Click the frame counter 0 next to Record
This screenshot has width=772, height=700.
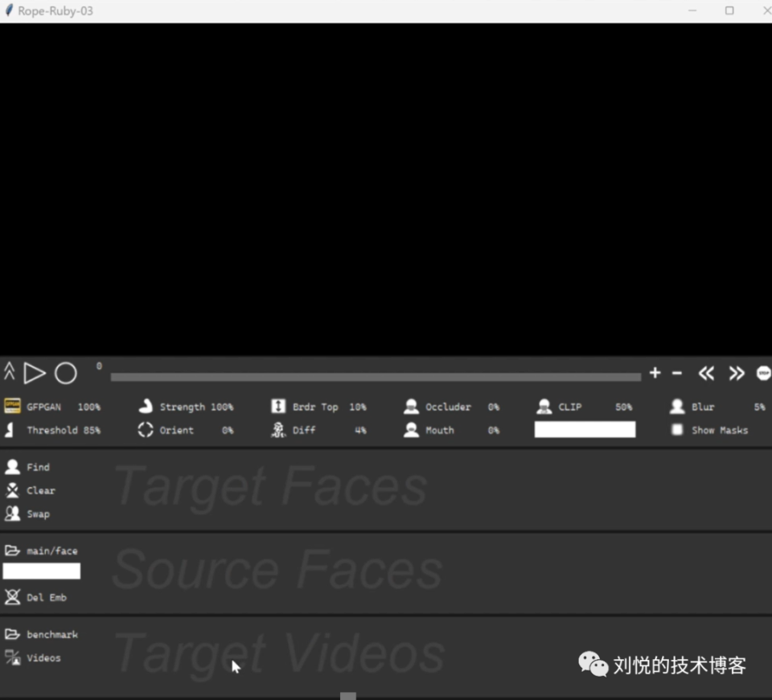pos(99,366)
